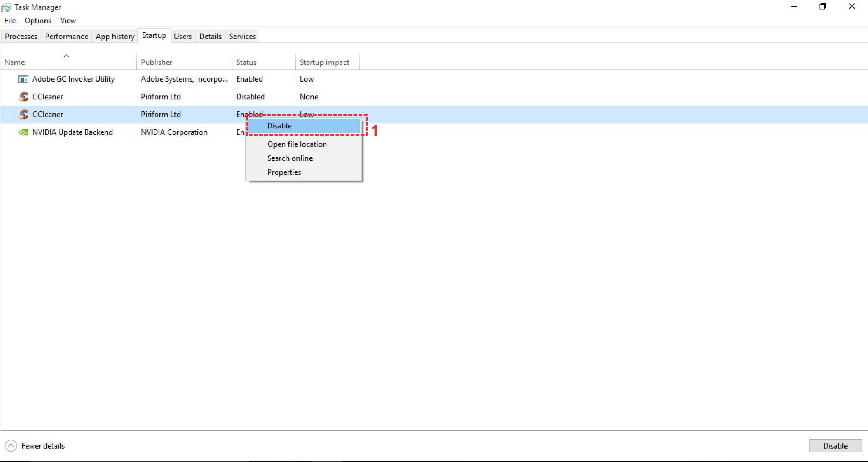Click the disabled CCleaner entry icon
This screenshot has width=868, height=462.
[23, 97]
